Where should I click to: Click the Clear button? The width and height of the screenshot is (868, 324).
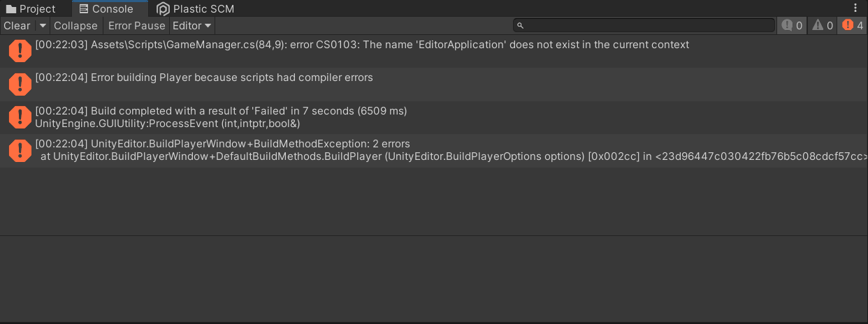(x=17, y=26)
